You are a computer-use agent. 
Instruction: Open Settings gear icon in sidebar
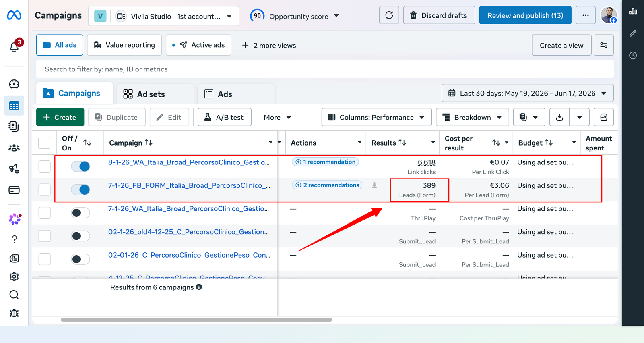tap(14, 276)
